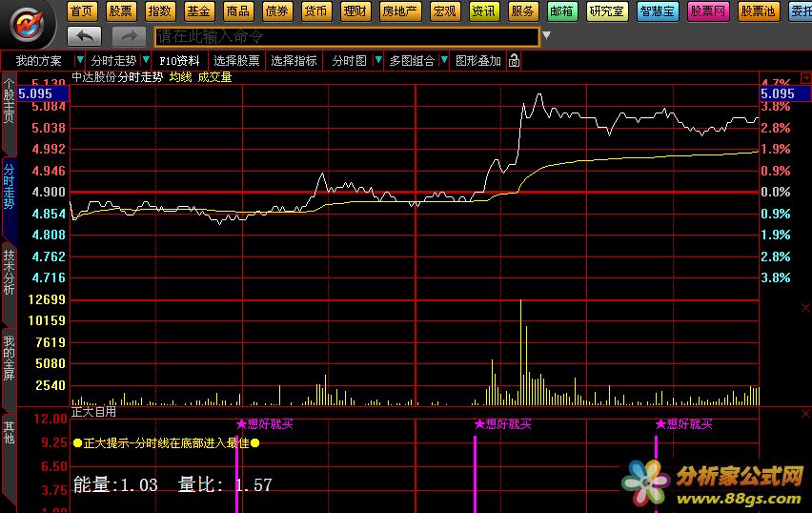Screen dimensions: 812x513
Task: Go forward with the right arrow button
Action: (x=129, y=36)
